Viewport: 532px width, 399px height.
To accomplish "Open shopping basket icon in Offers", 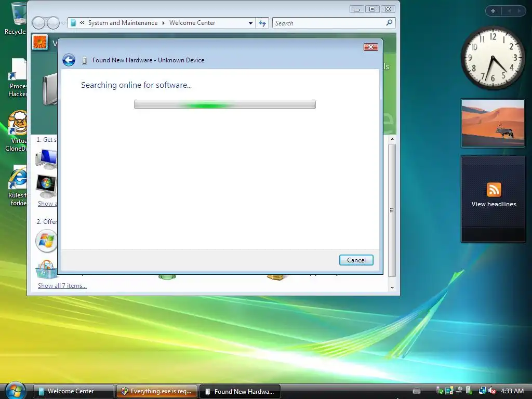I will [46, 269].
